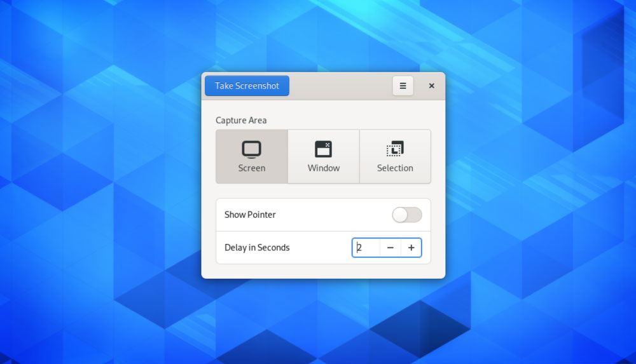This screenshot has width=636, height=364.
Task: Close the Screenshot dialog window
Action: [x=432, y=86]
